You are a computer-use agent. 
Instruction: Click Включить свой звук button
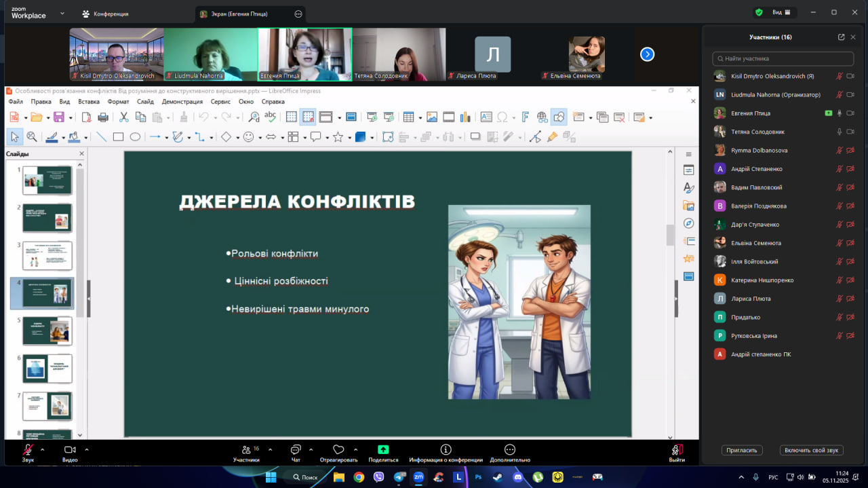811,450
